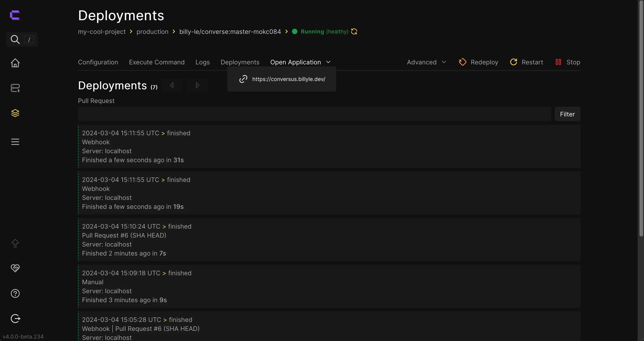Expand the Advanced dropdown menu
This screenshot has width=644, height=341.
[426, 62]
